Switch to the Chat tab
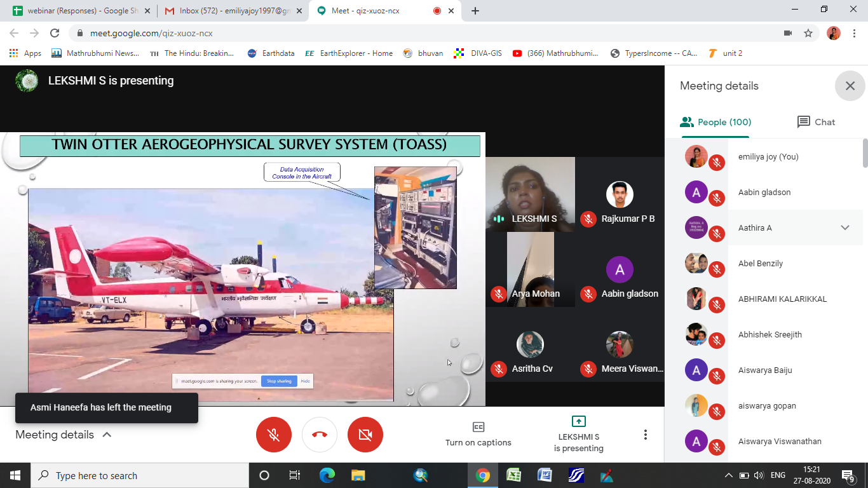 pos(816,122)
